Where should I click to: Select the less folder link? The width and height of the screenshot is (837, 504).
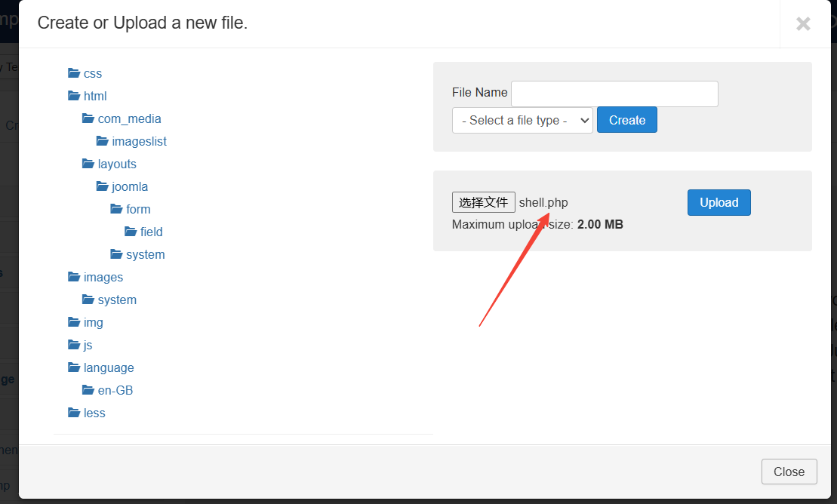pos(94,413)
